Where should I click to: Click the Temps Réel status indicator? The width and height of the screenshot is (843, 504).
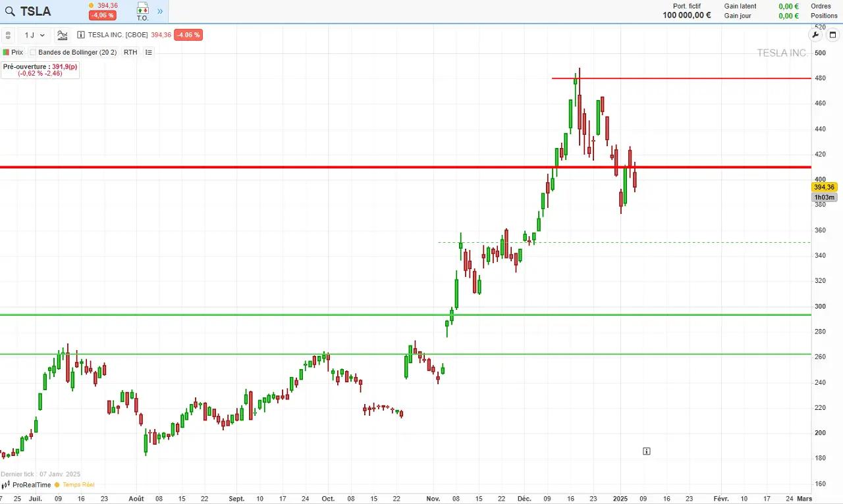coord(75,485)
